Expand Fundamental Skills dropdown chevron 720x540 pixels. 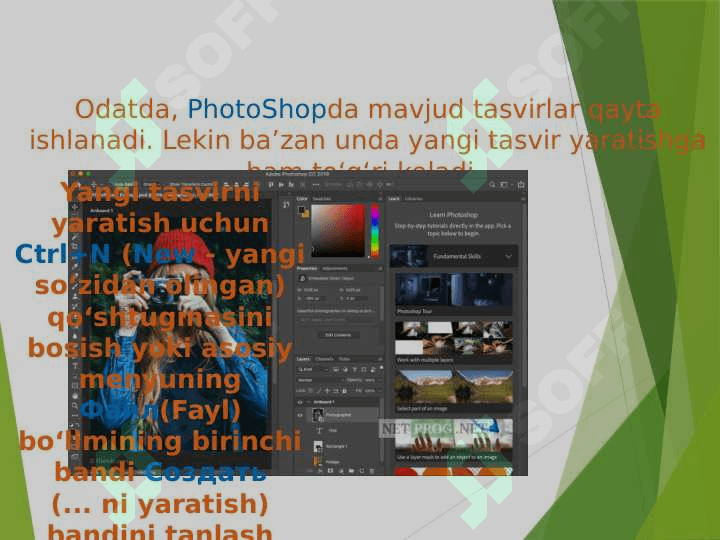pyautogui.click(x=508, y=256)
